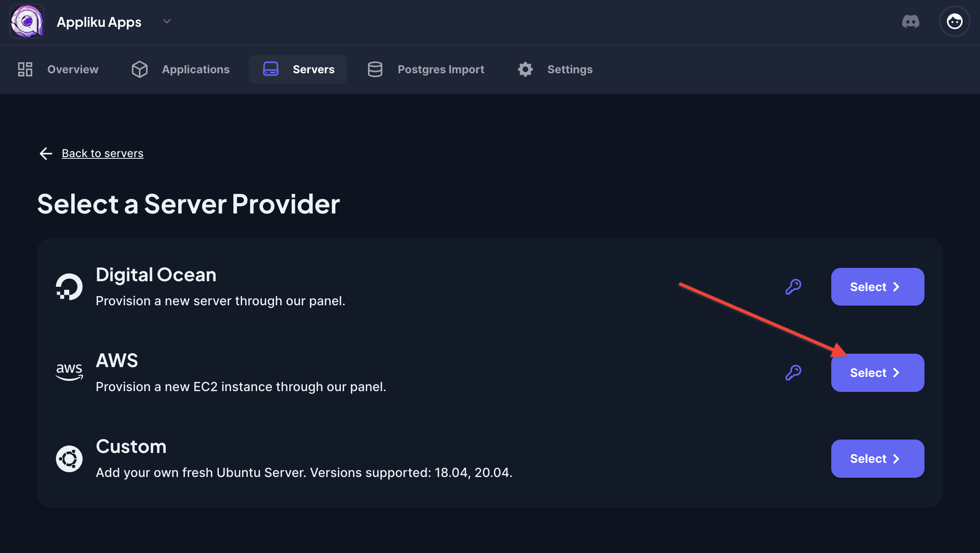Image resolution: width=980 pixels, height=553 pixels.
Task: Select Digital Ocean as provider
Action: point(877,287)
